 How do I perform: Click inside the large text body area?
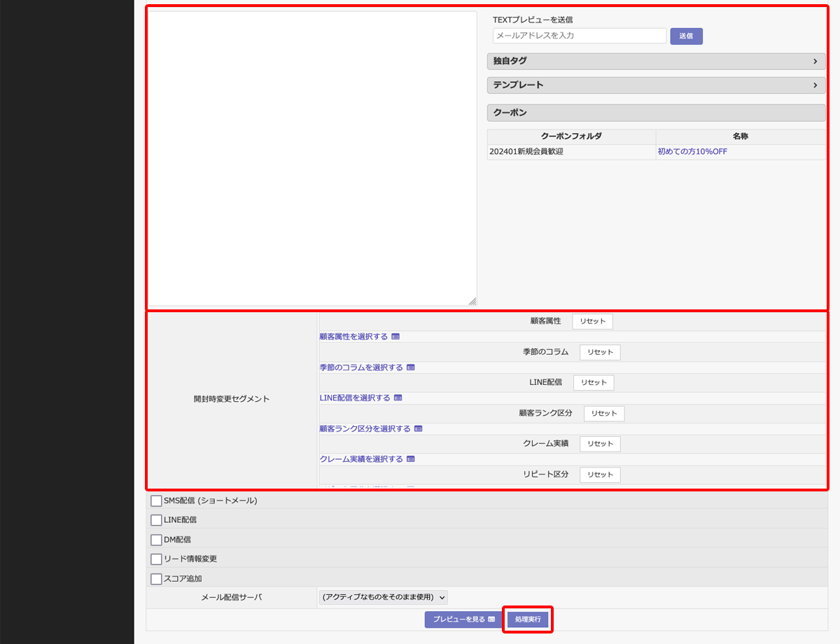(311, 159)
